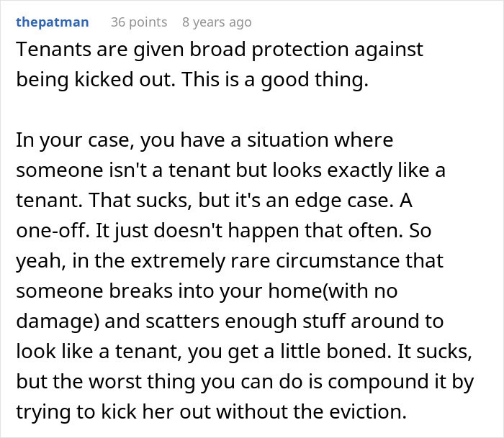Click the 8 years ago timestamp

click(x=217, y=22)
